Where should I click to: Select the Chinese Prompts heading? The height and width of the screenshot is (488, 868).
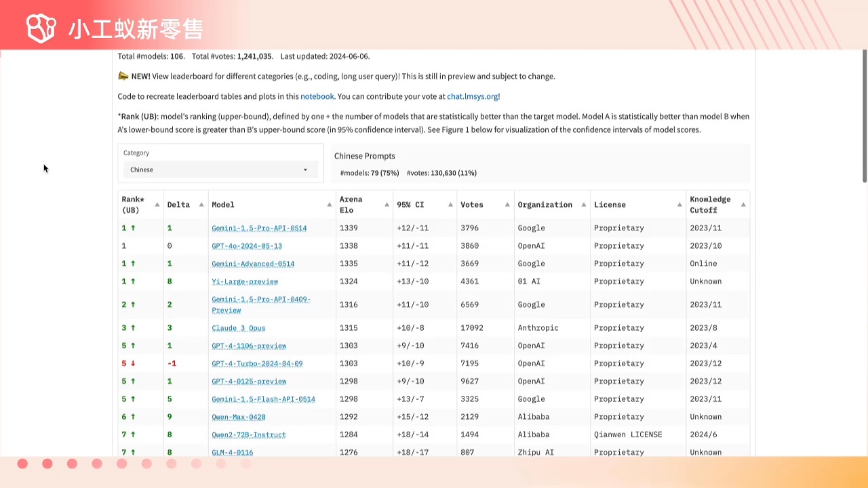[x=364, y=156]
